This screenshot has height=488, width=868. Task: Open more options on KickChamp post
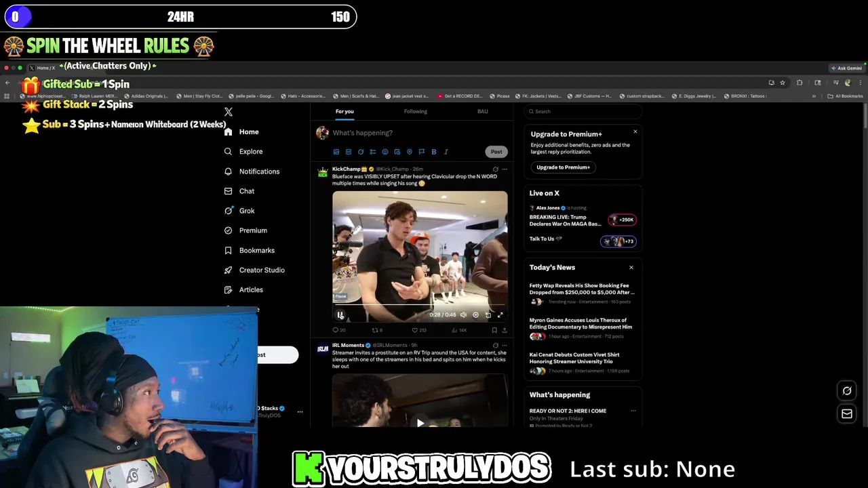(504, 169)
